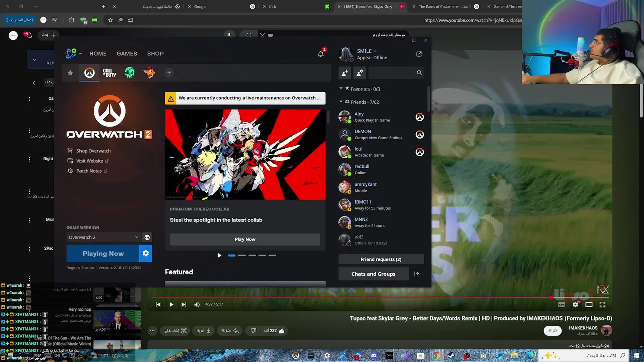Open the Phantom Thieves collab image
This screenshot has width=644, height=362.
(x=245, y=154)
